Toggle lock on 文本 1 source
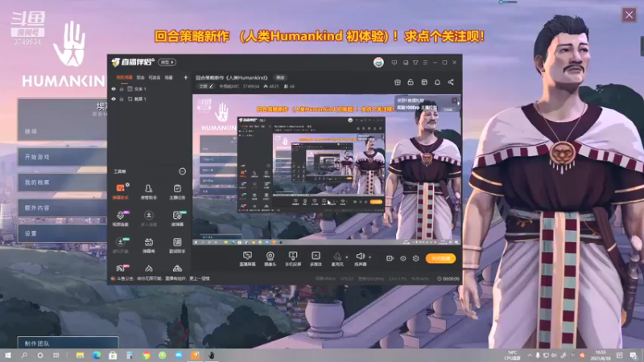 click(122, 88)
